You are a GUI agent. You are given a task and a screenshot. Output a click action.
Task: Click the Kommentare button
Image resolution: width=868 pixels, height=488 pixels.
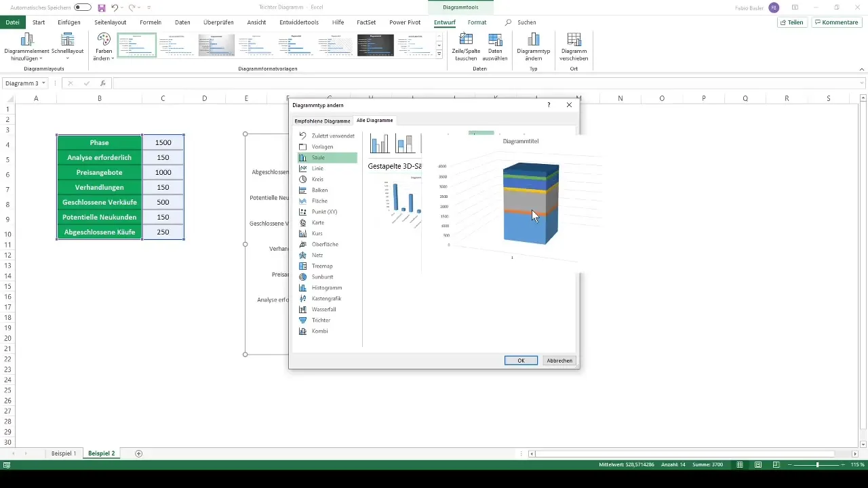pyautogui.click(x=837, y=22)
